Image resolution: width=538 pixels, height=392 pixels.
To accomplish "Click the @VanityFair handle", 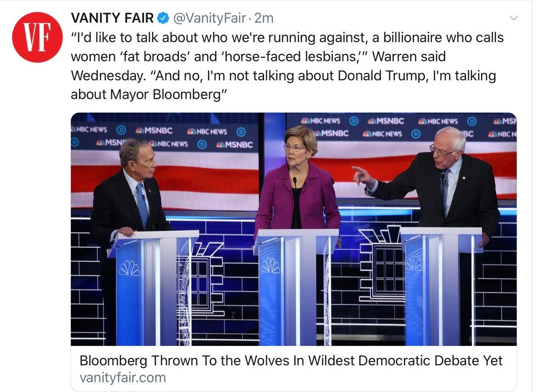I will pyautogui.click(x=209, y=19).
